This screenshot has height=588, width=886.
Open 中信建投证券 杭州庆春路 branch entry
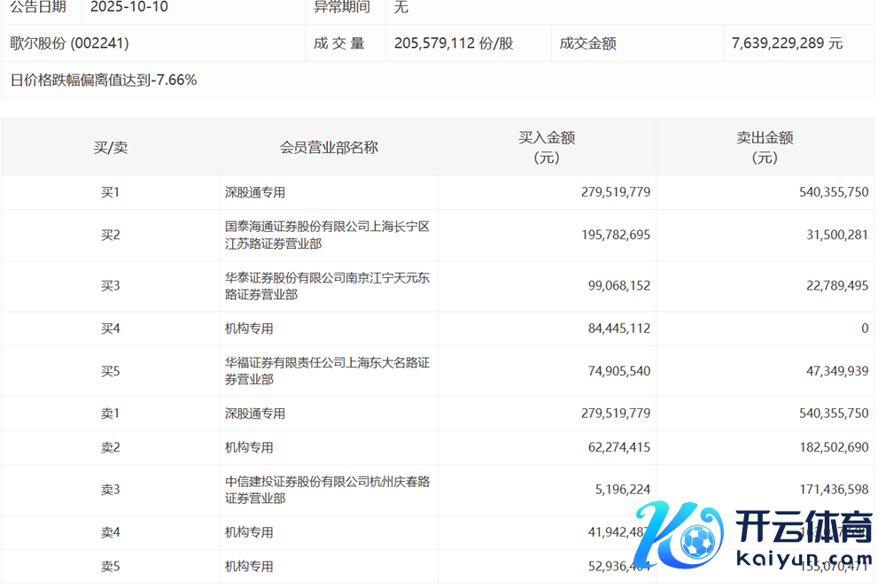coord(327,491)
